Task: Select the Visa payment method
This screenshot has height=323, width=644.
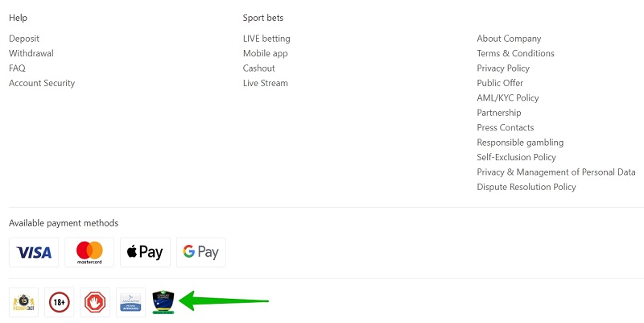Action: point(34,252)
